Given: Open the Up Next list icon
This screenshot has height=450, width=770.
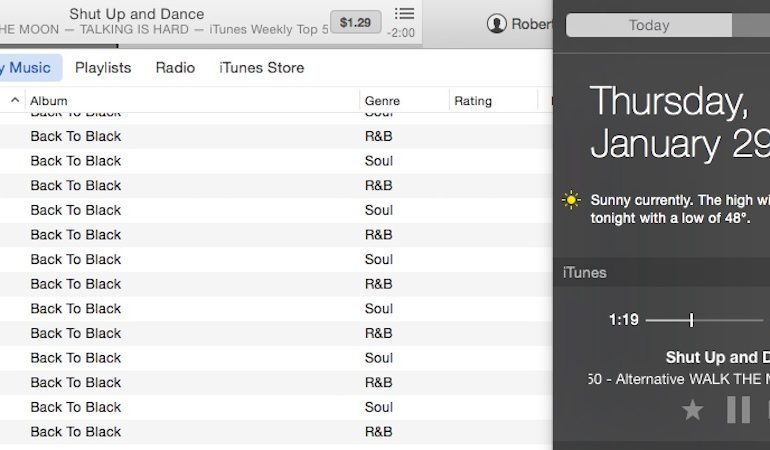Looking at the screenshot, I should [x=404, y=14].
